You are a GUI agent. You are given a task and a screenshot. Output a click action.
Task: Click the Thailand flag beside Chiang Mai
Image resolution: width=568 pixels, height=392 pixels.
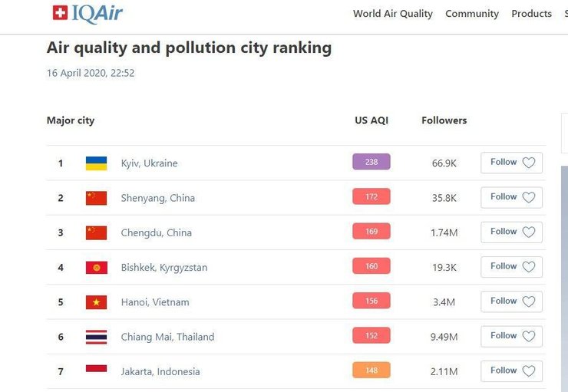pos(96,337)
